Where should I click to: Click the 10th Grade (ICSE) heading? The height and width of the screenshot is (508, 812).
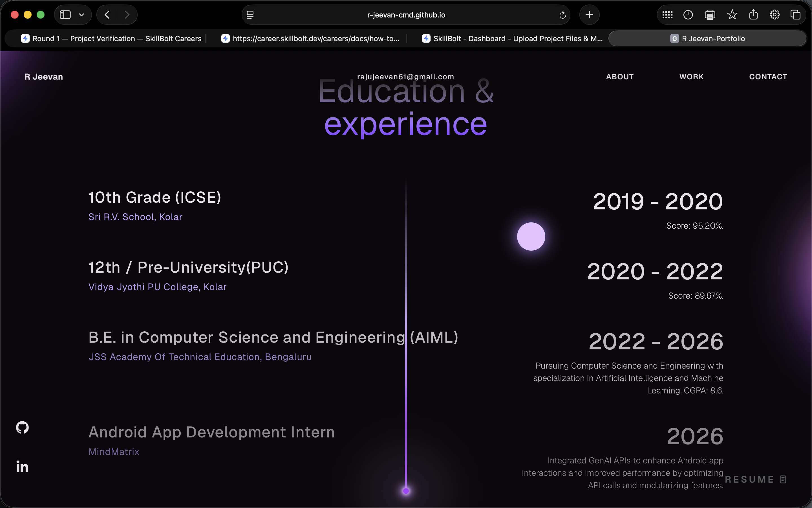click(155, 197)
